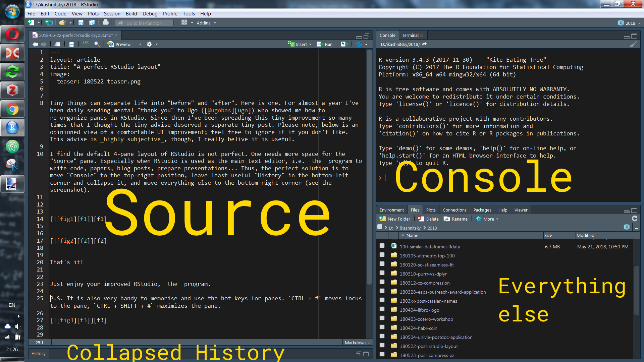Click the Rename button in Files
The width and height of the screenshot is (644, 362).
pyautogui.click(x=456, y=219)
